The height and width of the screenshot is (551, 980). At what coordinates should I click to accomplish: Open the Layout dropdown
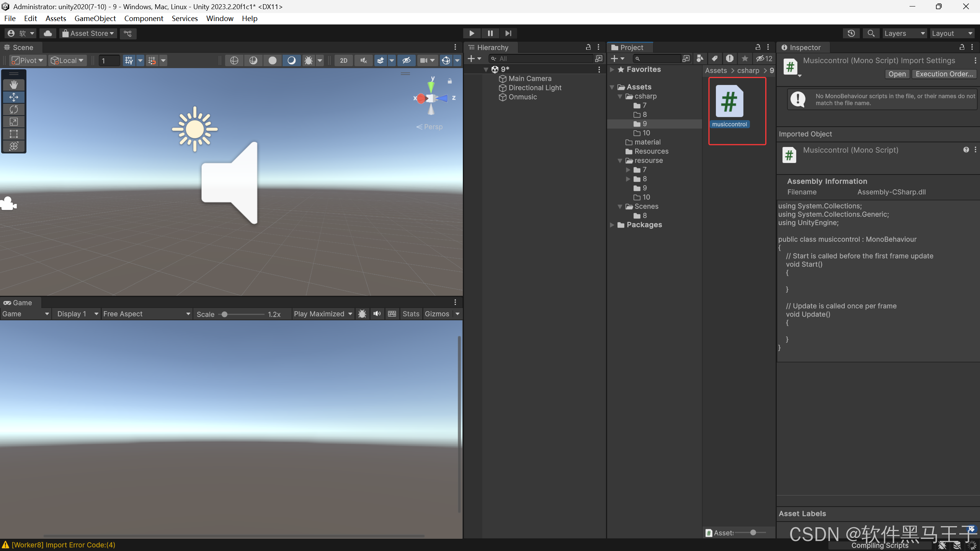click(952, 33)
